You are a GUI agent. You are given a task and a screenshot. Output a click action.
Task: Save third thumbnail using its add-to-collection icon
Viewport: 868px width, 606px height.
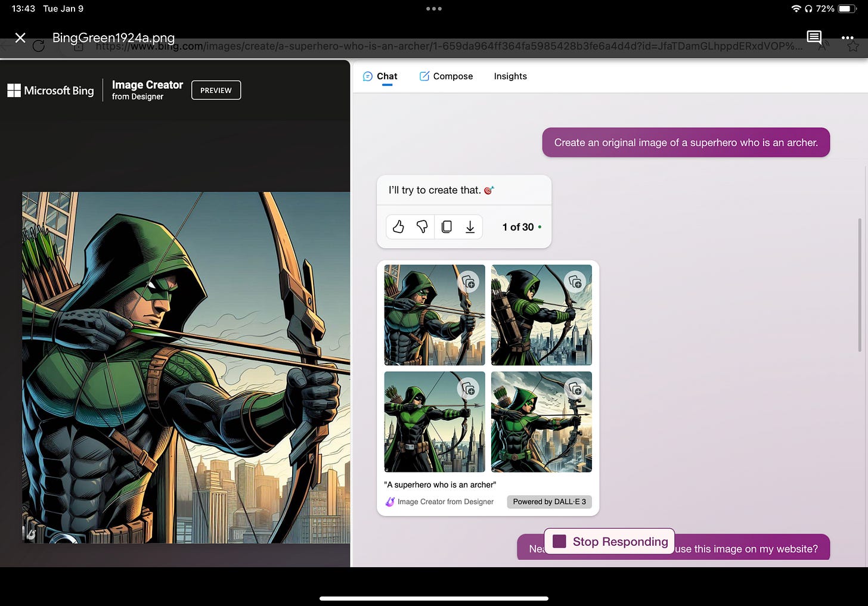pyautogui.click(x=468, y=389)
